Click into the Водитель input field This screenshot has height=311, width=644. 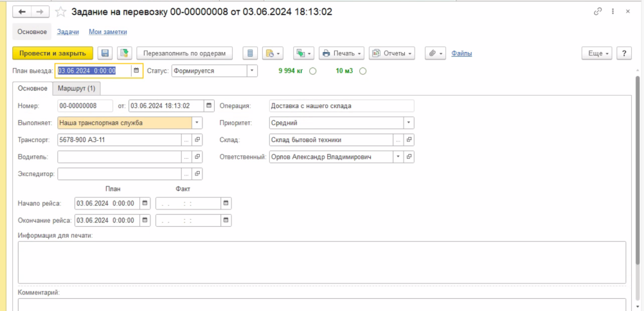(x=120, y=157)
